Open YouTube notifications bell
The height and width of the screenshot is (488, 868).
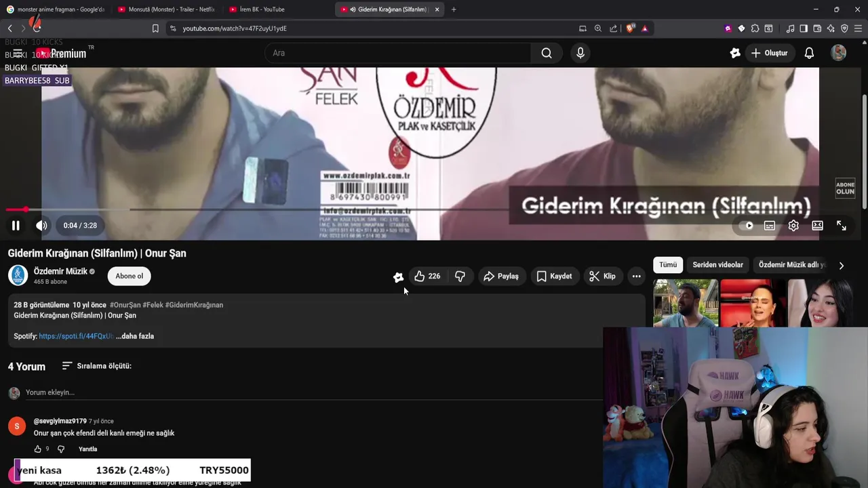[x=809, y=53]
